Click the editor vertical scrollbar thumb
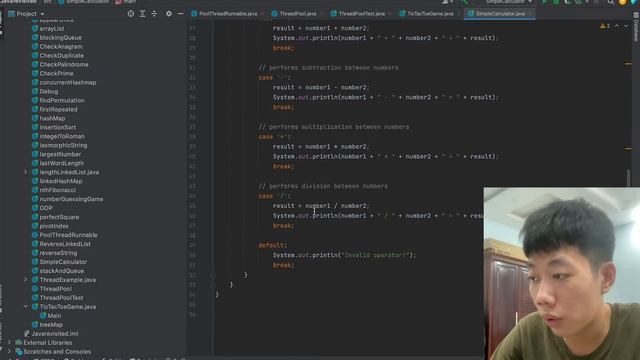 pyautogui.click(x=629, y=178)
